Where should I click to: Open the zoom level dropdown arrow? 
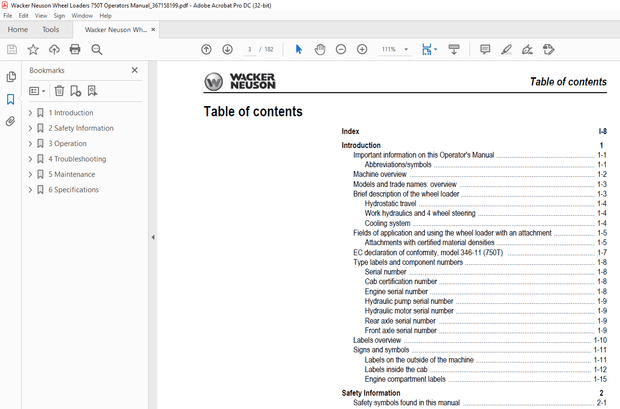click(x=406, y=49)
